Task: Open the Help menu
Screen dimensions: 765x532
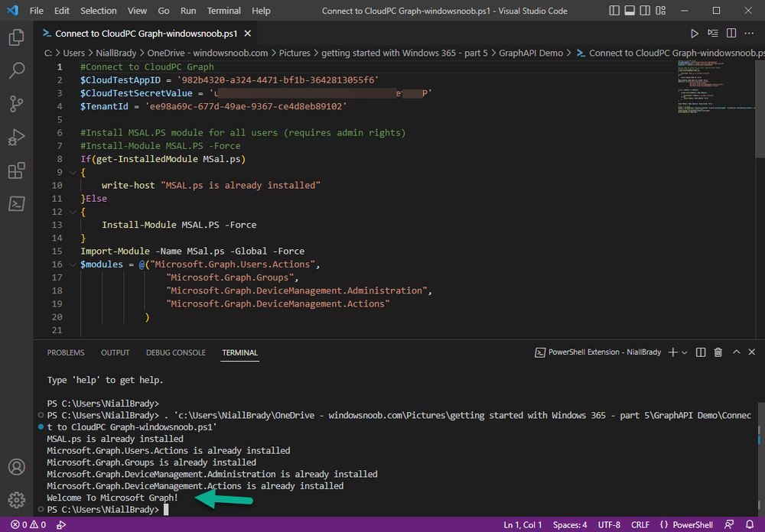Action: coord(261,10)
